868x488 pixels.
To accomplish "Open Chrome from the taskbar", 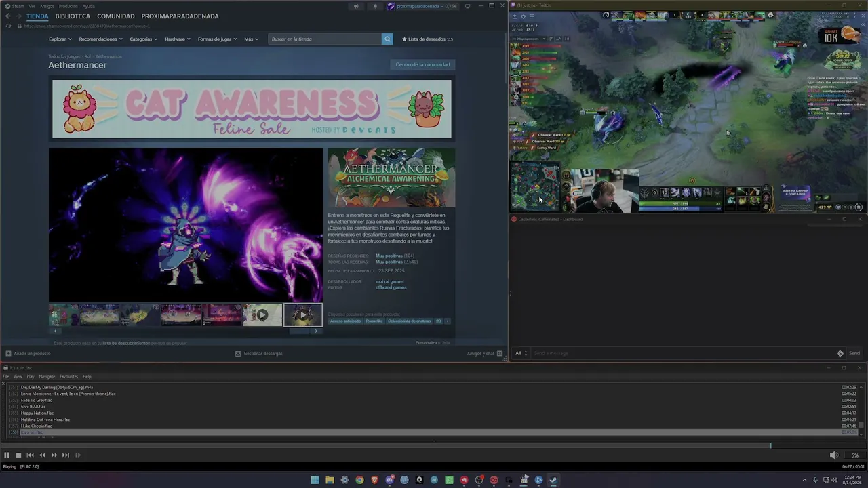I will click(359, 480).
